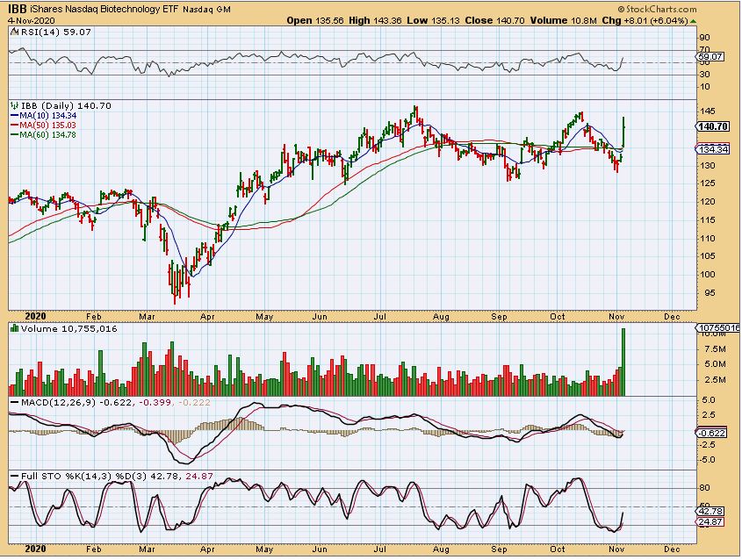Click the volume bars icon beside Volume legend
This screenshot has height=560, width=742.
coord(15,328)
